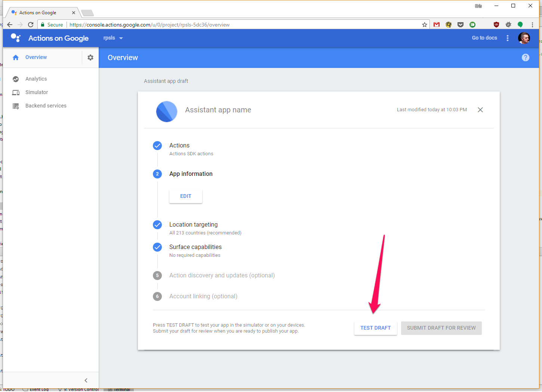Collapse the left sidebar with the chevron

(x=86, y=380)
